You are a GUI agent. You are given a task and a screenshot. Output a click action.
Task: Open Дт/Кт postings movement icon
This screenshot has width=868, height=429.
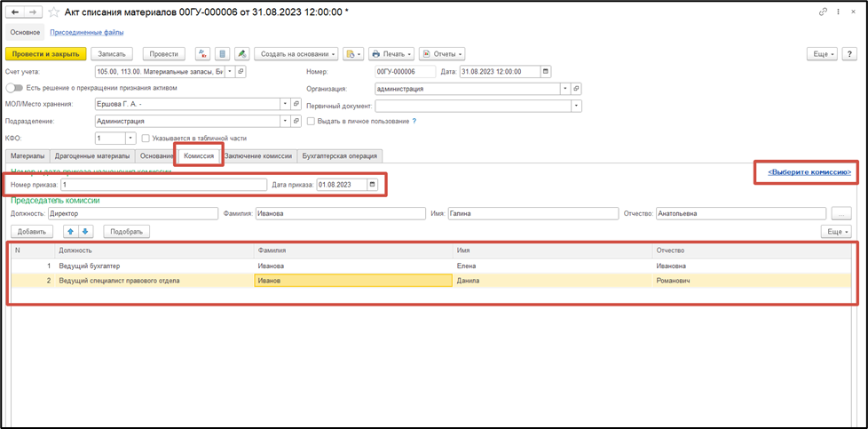pos(202,54)
